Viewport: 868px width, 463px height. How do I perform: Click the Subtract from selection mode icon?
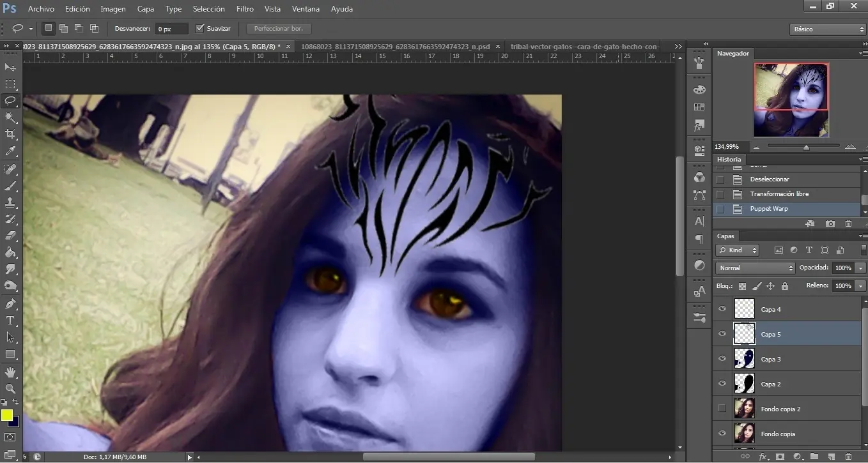click(79, 29)
